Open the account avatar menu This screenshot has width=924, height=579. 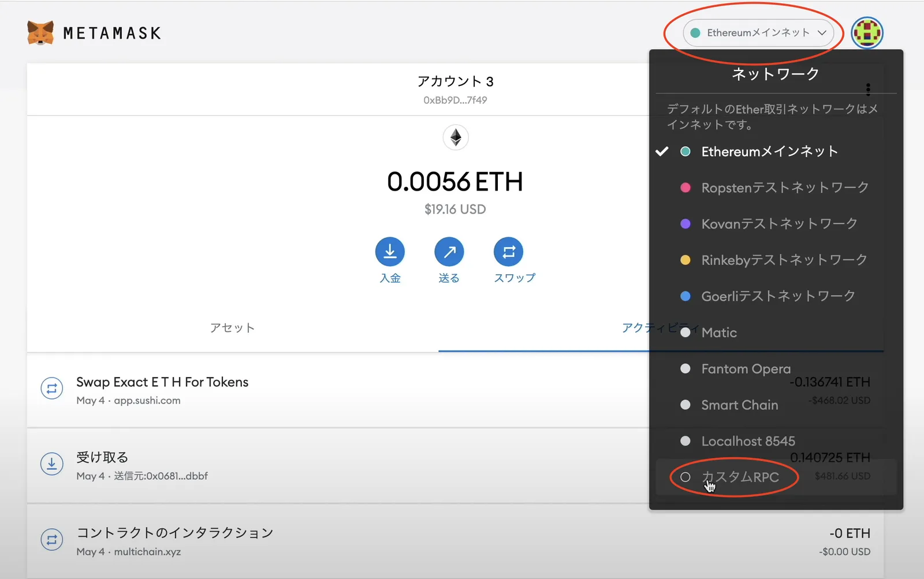867,33
